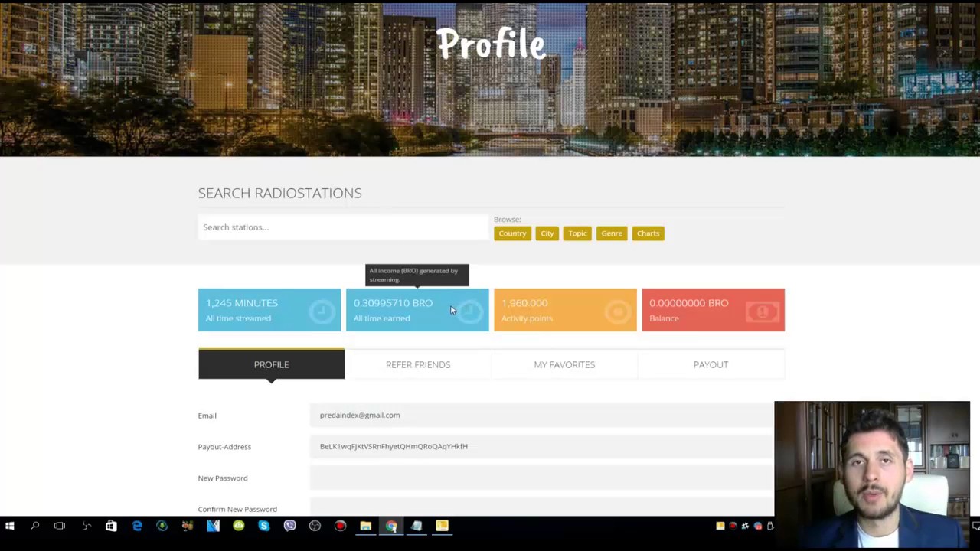Click the 1,245 MINUTES streamed card
This screenshot has width=980, height=551.
[x=269, y=310]
